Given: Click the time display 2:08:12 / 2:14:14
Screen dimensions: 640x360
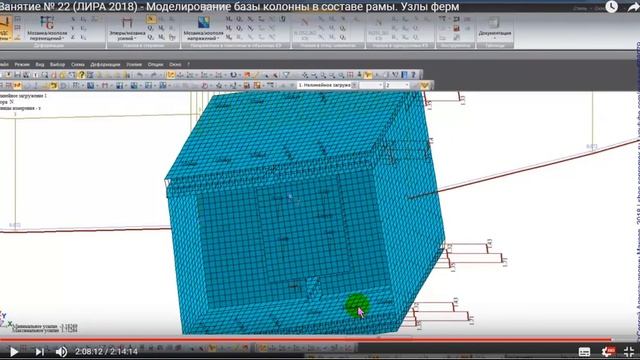Looking at the screenshot, I should pyautogui.click(x=106, y=351).
